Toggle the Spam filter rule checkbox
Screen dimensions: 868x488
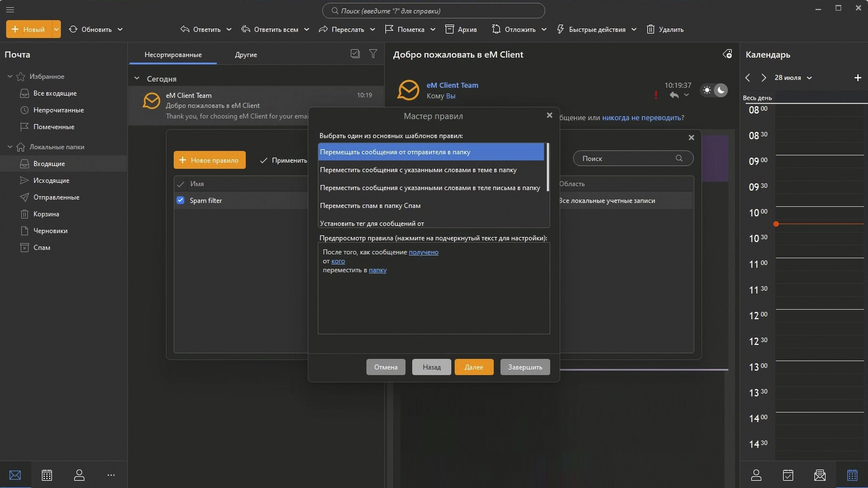180,200
